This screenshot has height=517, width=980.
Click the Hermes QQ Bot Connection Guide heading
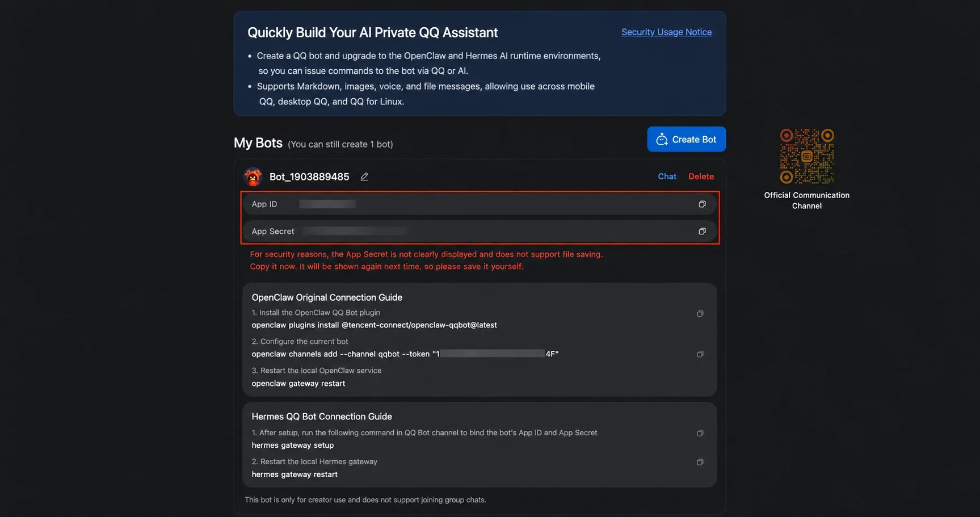tap(322, 417)
